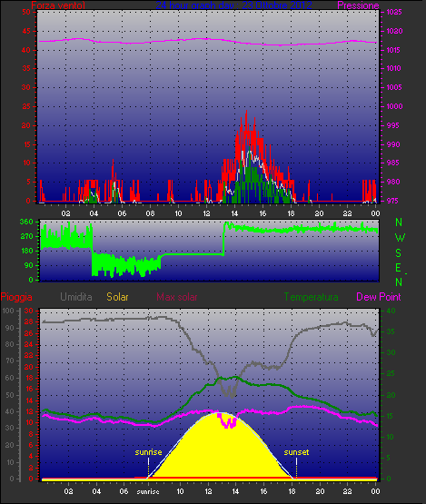Click the sunrise tick on bottom axis
The height and width of the screenshot is (504, 426).
(147, 492)
